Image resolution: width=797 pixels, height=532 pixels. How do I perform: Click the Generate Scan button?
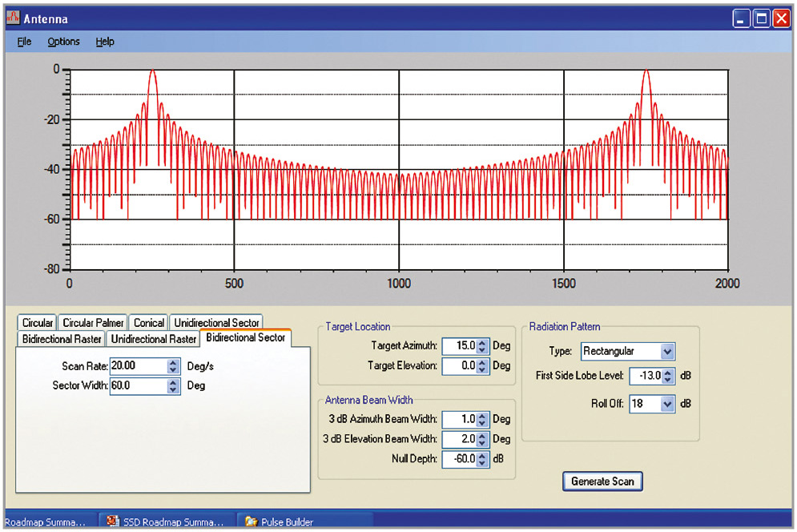tap(602, 482)
